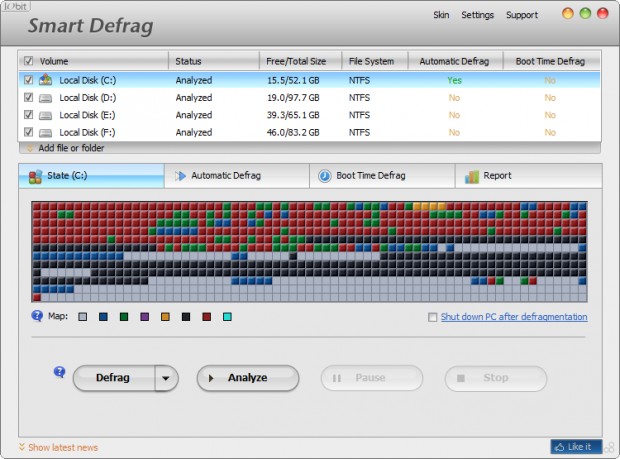The image size is (620, 459).
Task: Click the Defrag button
Action: (114, 378)
